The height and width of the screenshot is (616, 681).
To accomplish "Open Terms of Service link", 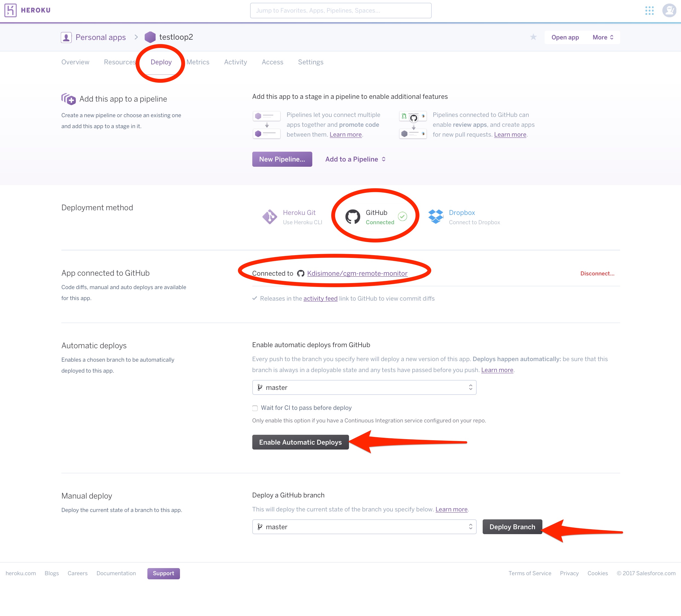I will 530,574.
